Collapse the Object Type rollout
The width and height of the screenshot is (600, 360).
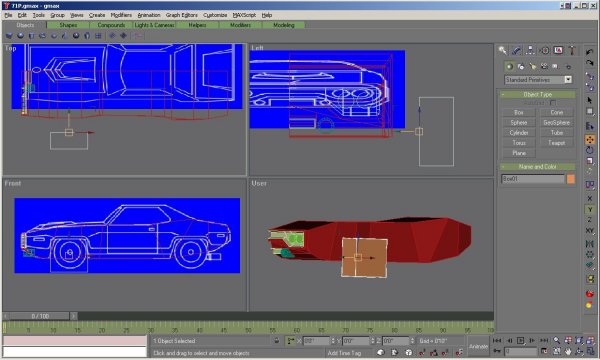pyautogui.click(x=538, y=94)
